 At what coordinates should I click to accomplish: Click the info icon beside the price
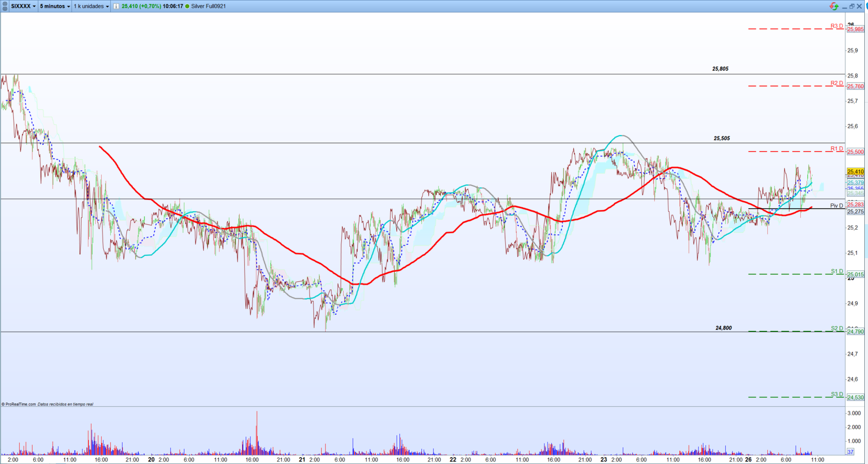pyautogui.click(x=116, y=6)
